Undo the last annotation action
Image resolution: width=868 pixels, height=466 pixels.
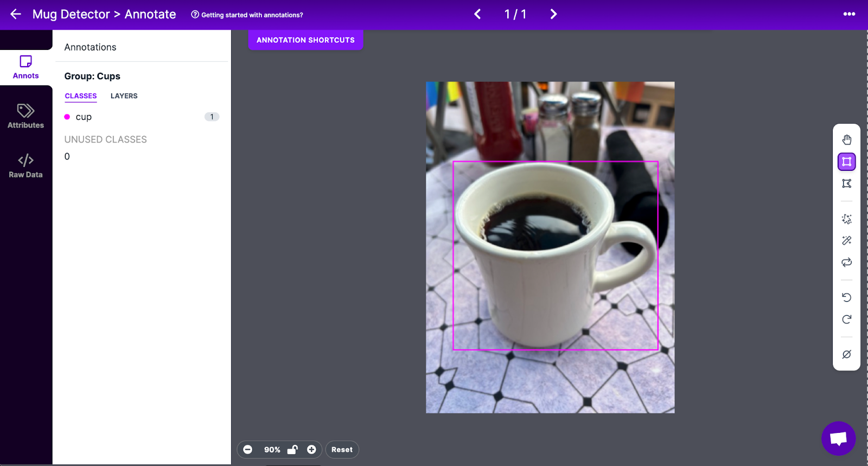[846, 297]
